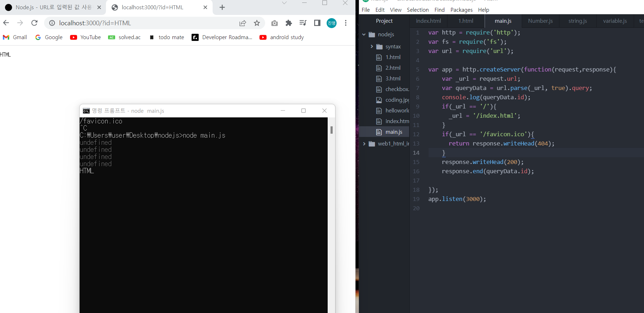Open Atom Edit menu
The image size is (644, 313).
(x=380, y=10)
